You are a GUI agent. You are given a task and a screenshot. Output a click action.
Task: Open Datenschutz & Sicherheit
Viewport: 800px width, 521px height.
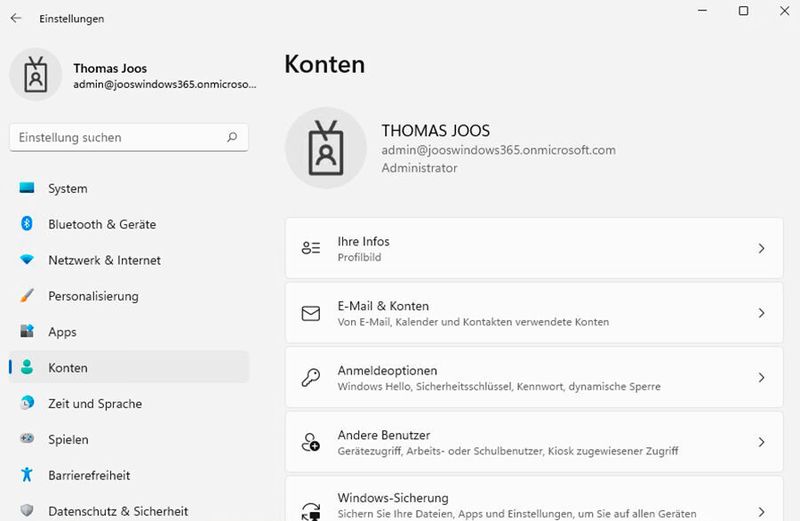click(129, 511)
